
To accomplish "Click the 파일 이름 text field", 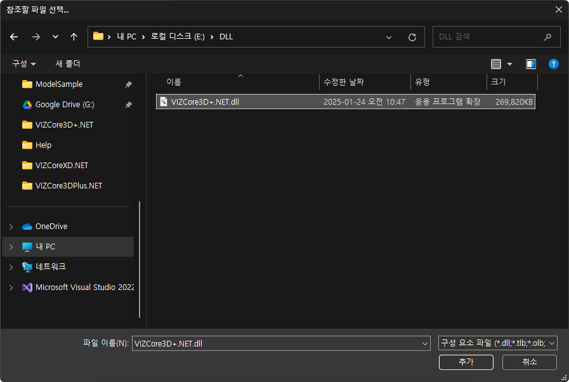I will click(x=277, y=343).
